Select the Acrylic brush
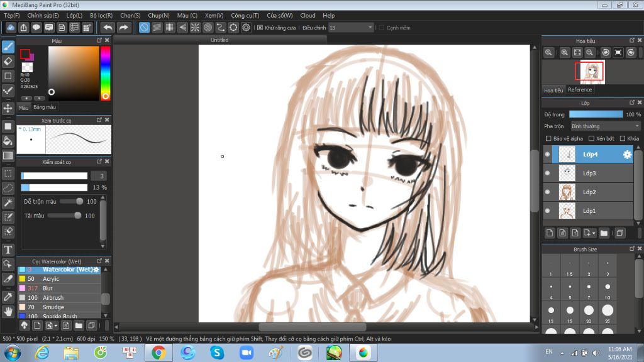 pyautogui.click(x=58, y=278)
